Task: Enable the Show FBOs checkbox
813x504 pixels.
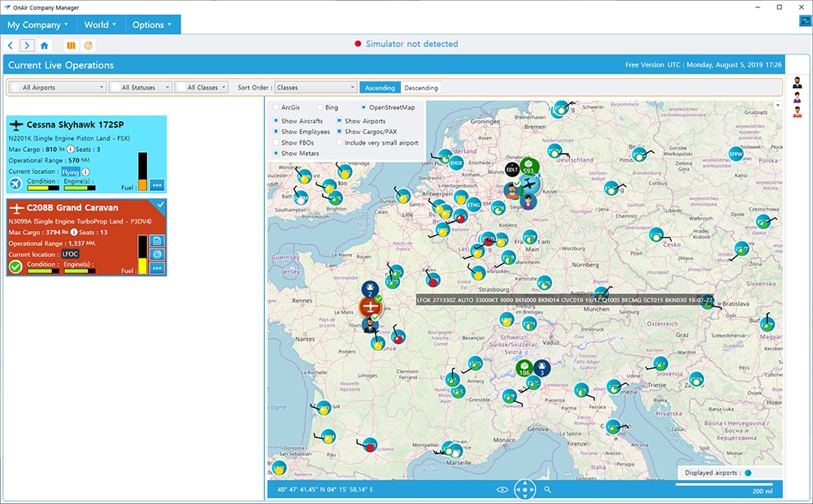Action: (276, 142)
